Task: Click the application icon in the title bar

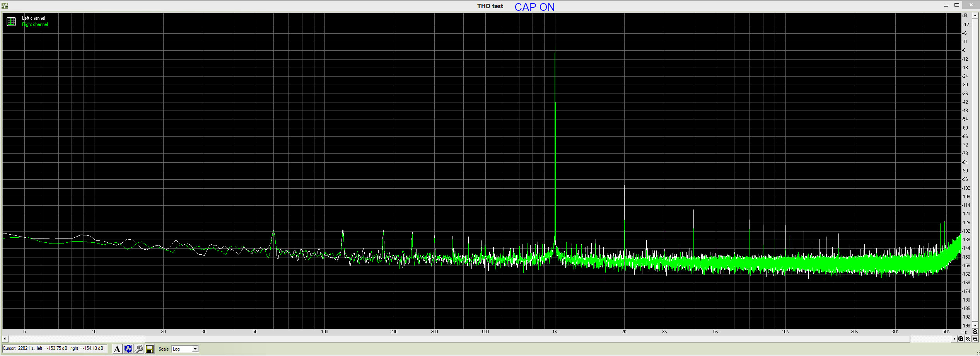Action: click(5, 6)
